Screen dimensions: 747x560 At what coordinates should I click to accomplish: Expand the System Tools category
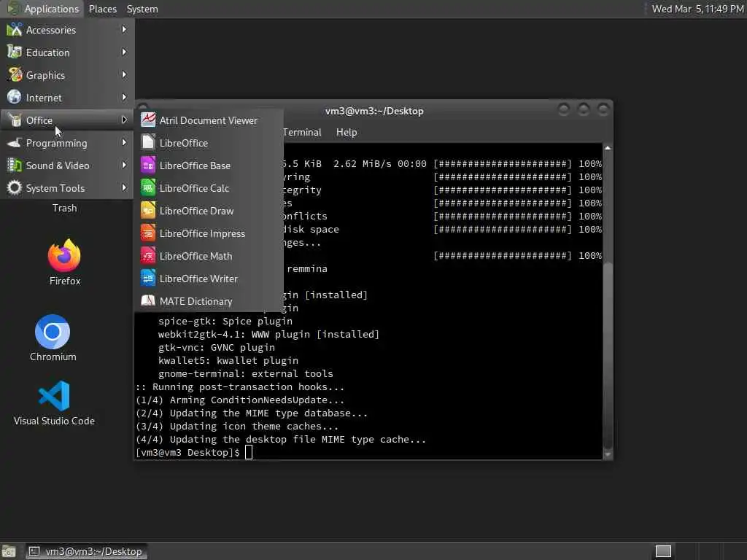[x=67, y=188]
